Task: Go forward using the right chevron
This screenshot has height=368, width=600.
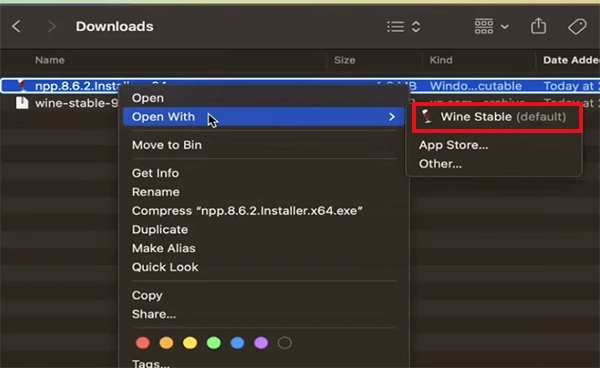Action: pyautogui.click(x=52, y=26)
